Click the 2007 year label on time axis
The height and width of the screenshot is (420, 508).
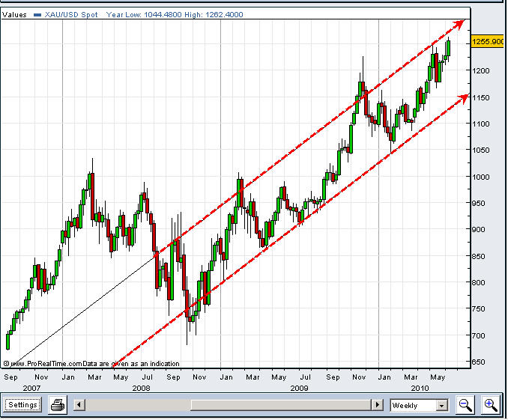[x=31, y=388]
